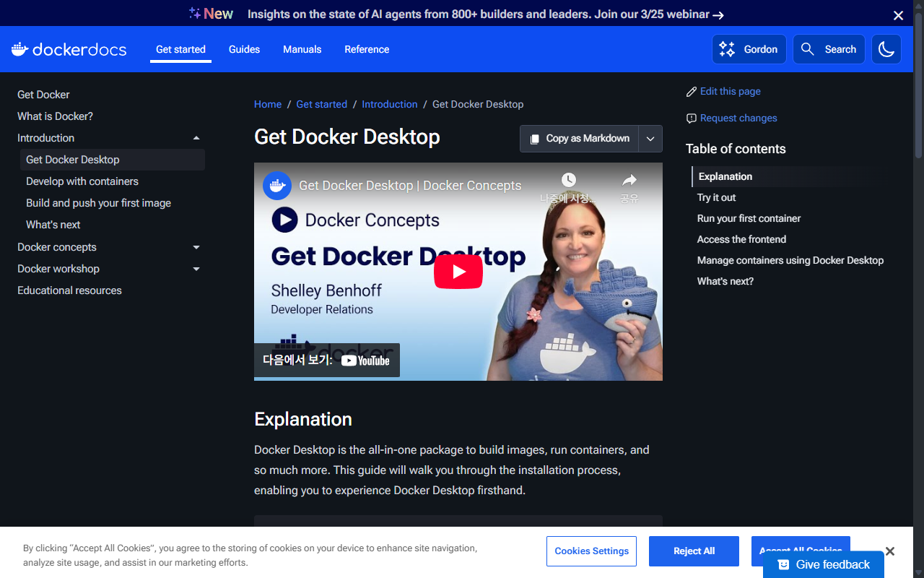The image size is (924, 578).
Task: Click the YouTube logo on the video
Action: click(x=365, y=360)
